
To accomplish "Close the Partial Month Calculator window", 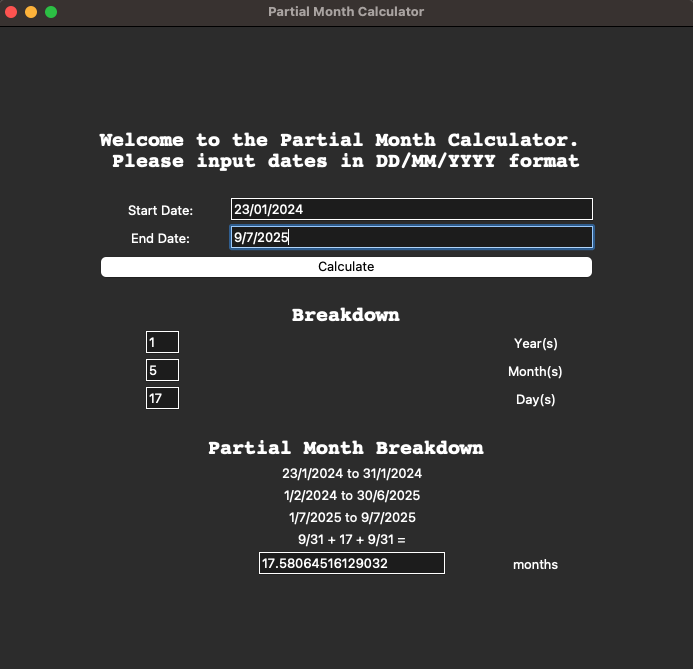I will (x=12, y=12).
